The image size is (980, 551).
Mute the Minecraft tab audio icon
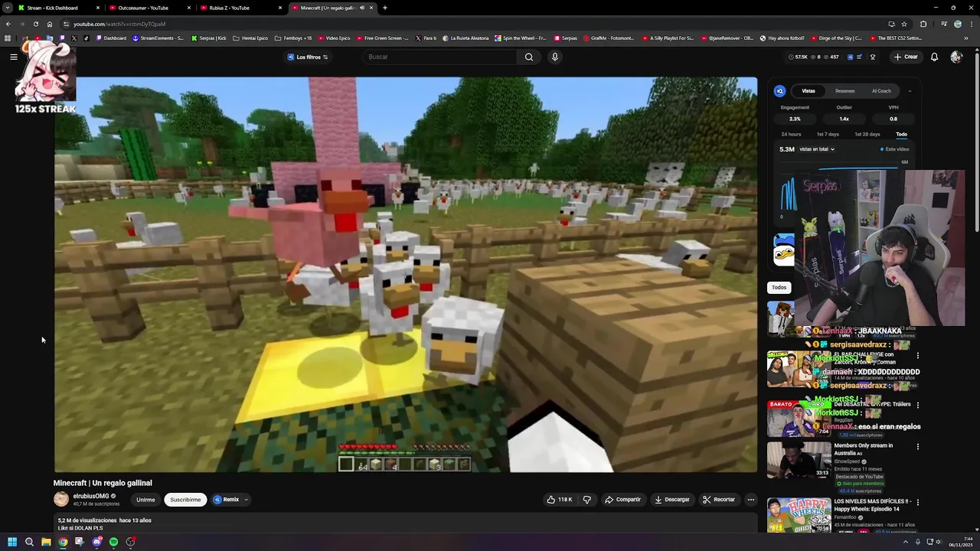pyautogui.click(x=362, y=8)
